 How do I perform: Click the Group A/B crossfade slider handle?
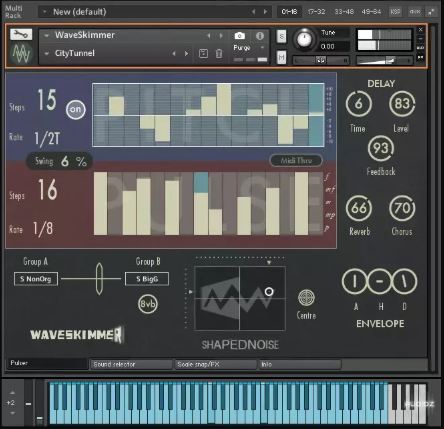(x=99, y=279)
